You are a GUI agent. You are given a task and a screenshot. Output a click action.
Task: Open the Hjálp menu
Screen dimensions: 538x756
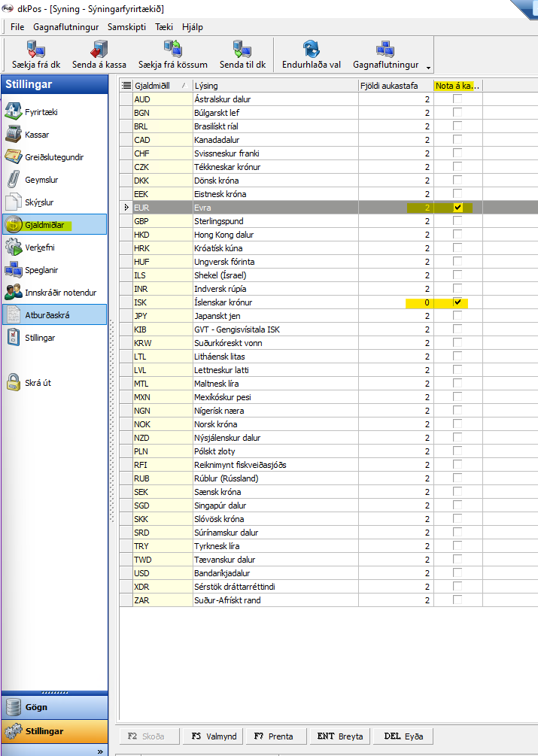pos(193,26)
